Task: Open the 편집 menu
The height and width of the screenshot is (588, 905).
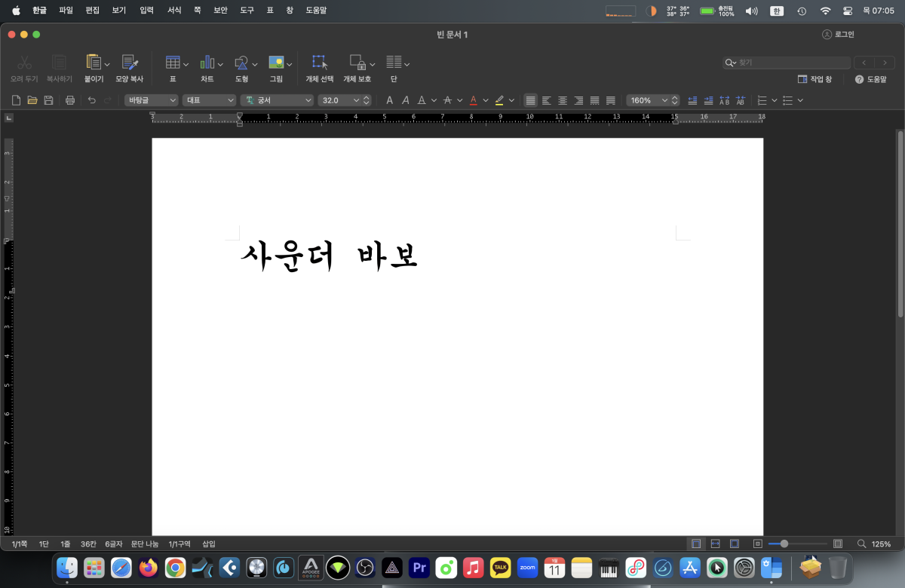Action: click(92, 11)
